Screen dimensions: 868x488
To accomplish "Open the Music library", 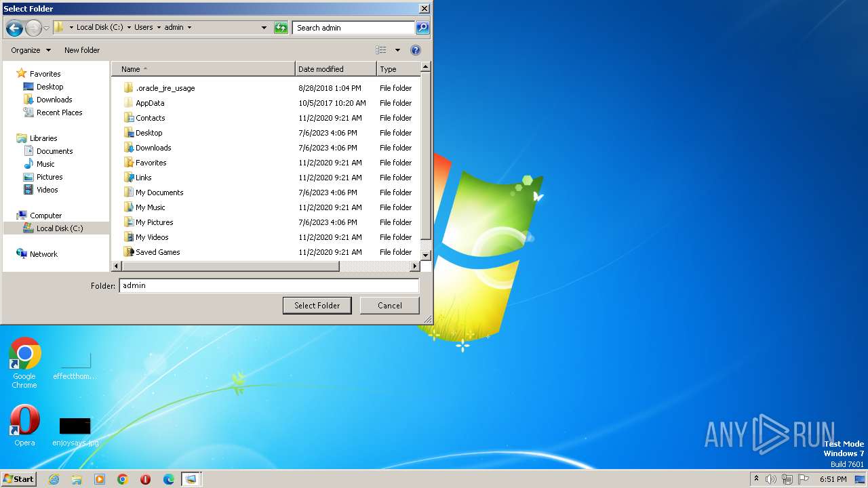I will (x=45, y=164).
